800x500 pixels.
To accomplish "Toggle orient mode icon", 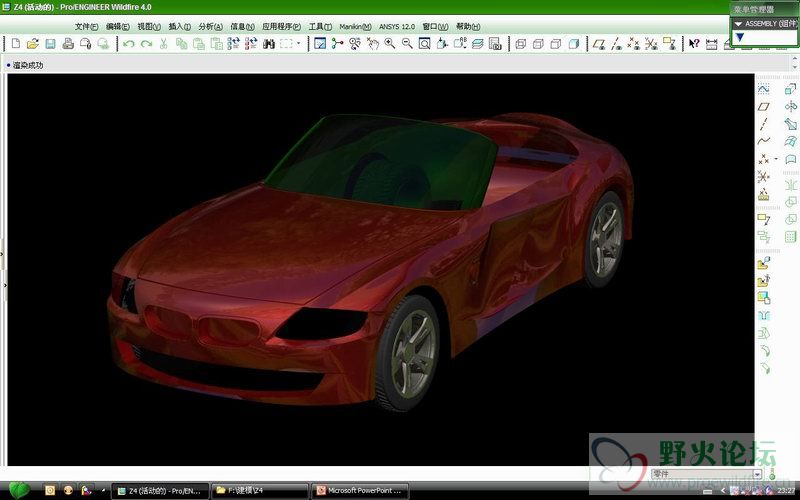I will (355, 44).
